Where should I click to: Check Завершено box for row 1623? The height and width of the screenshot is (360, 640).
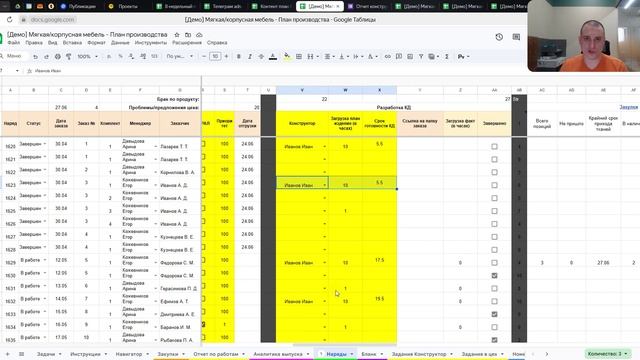click(494, 185)
